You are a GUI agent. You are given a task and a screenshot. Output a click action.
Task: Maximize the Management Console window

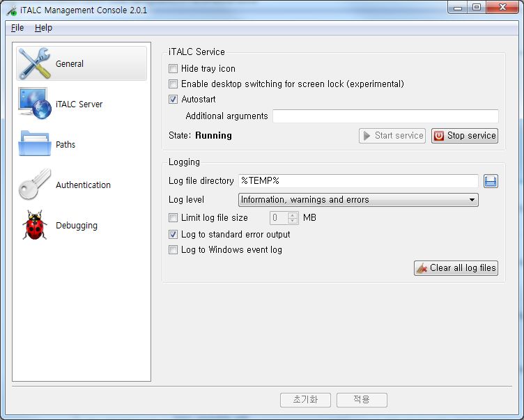pyautogui.click(x=477, y=8)
